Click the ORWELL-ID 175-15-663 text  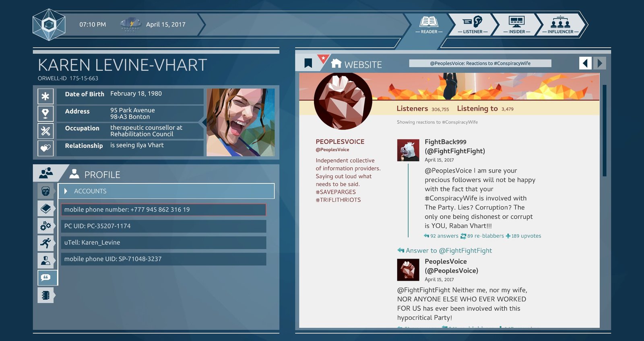point(68,78)
